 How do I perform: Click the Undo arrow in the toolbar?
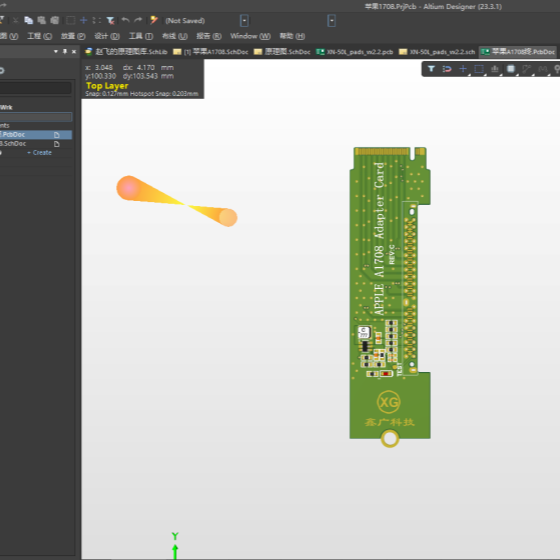coord(125,20)
